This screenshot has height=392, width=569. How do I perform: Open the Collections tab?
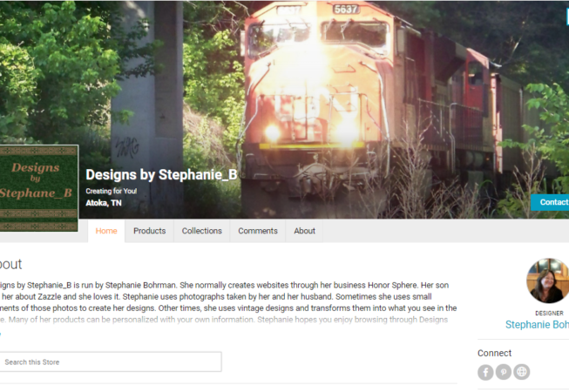click(x=202, y=231)
